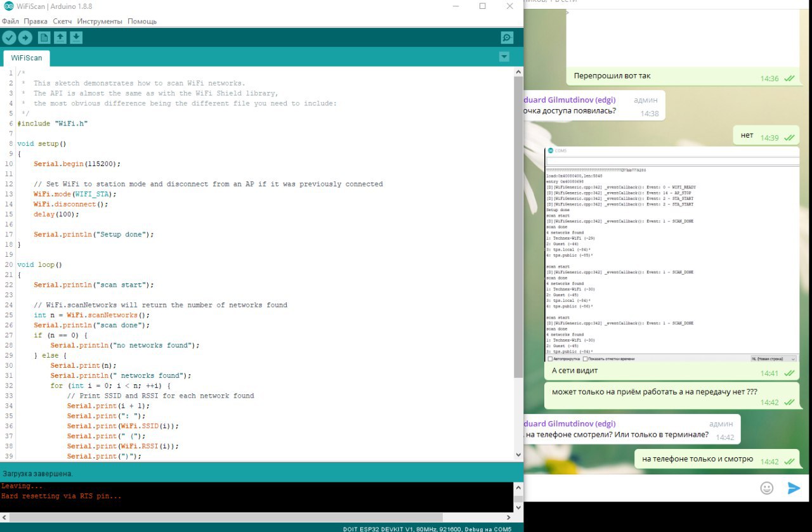Click the Serial.print(WiFi.RSSI(i)); line

pos(123,446)
